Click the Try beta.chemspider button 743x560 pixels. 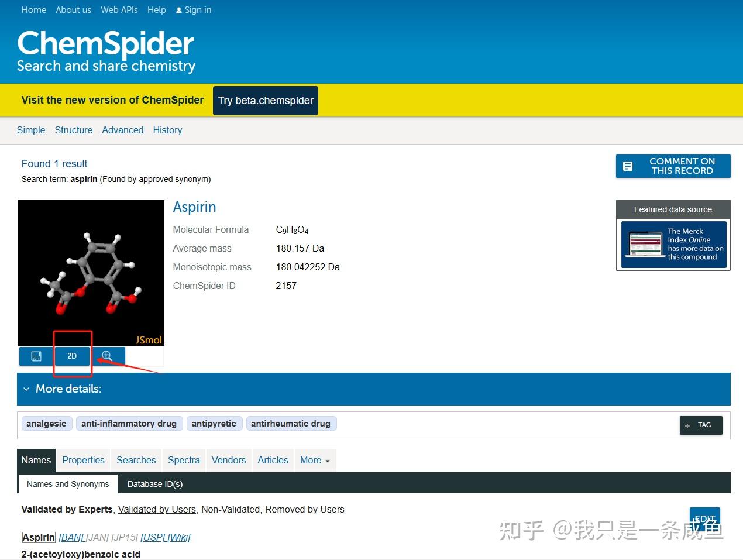(x=265, y=100)
